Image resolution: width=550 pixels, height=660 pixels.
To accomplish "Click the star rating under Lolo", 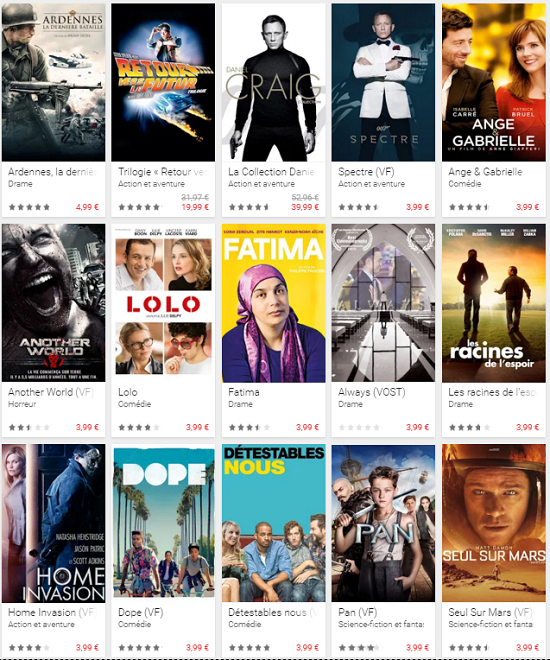I will (x=139, y=428).
